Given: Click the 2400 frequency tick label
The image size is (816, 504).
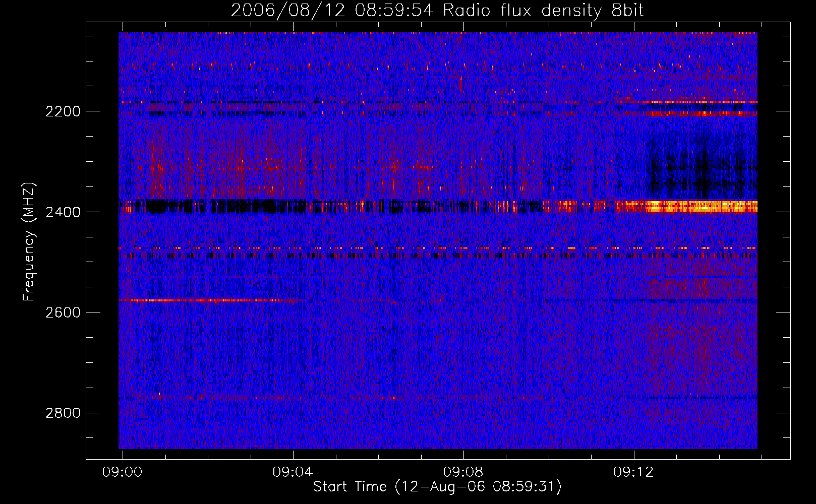Looking at the screenshot, I should pos(63,212).
